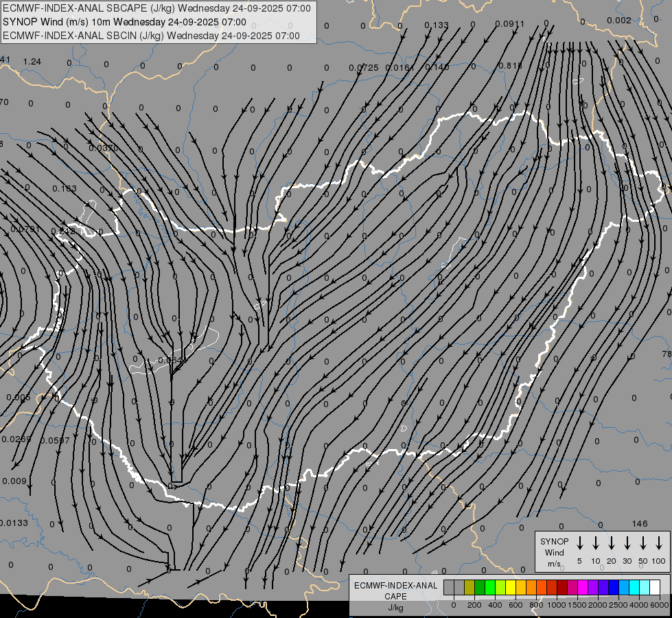Screen dimensions: 672x618
Task: Select the bright green CAPE legend swatch
Action: pos(490,587)
